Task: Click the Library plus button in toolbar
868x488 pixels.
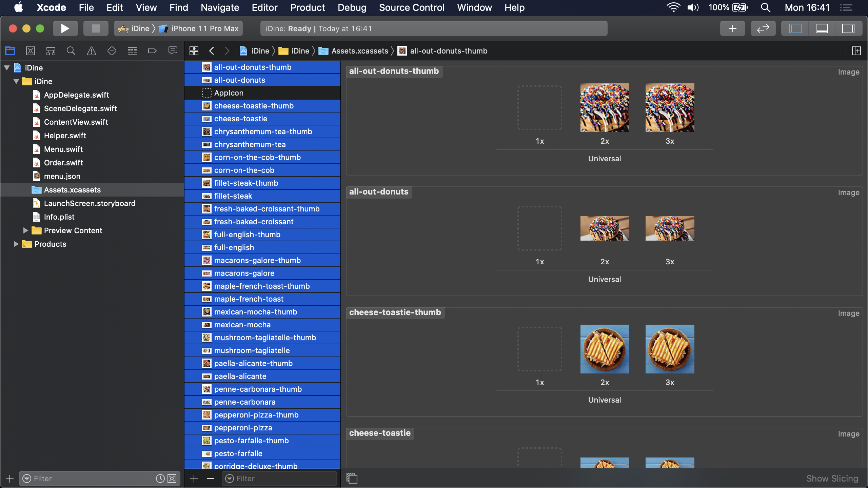Action: 732,28
